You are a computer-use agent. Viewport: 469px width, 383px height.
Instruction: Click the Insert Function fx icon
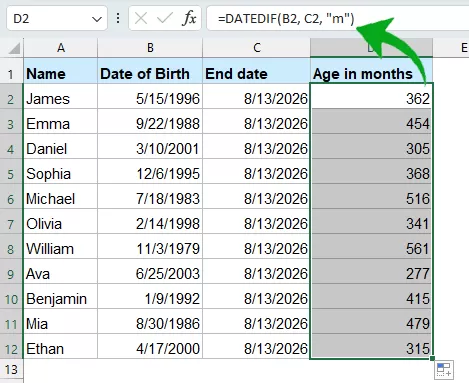pos(189,18)
